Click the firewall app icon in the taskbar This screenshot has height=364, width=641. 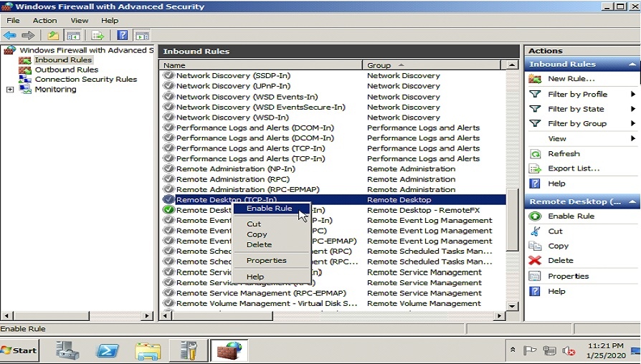coord(229,350)
